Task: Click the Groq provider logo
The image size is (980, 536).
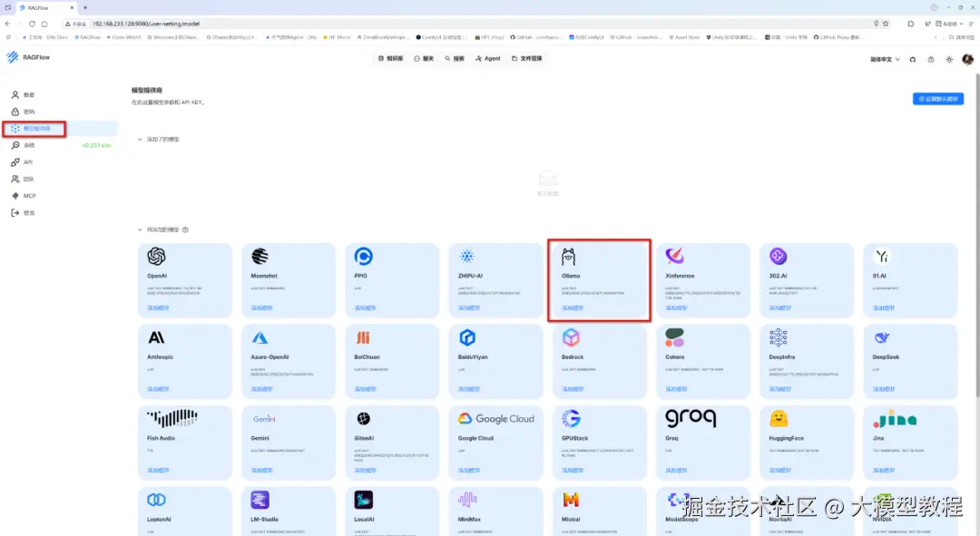Action: tap(691, 419)
